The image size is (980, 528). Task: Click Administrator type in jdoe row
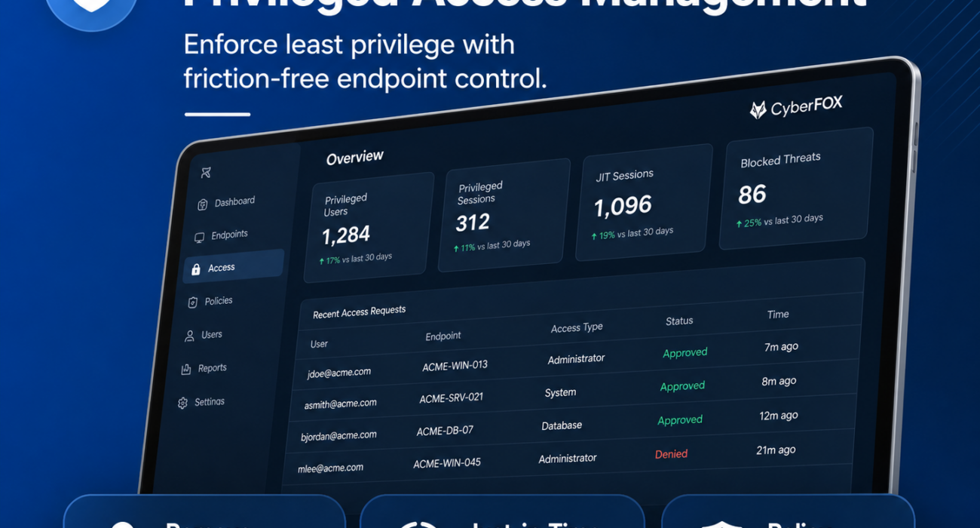click(x=577, y=360)
